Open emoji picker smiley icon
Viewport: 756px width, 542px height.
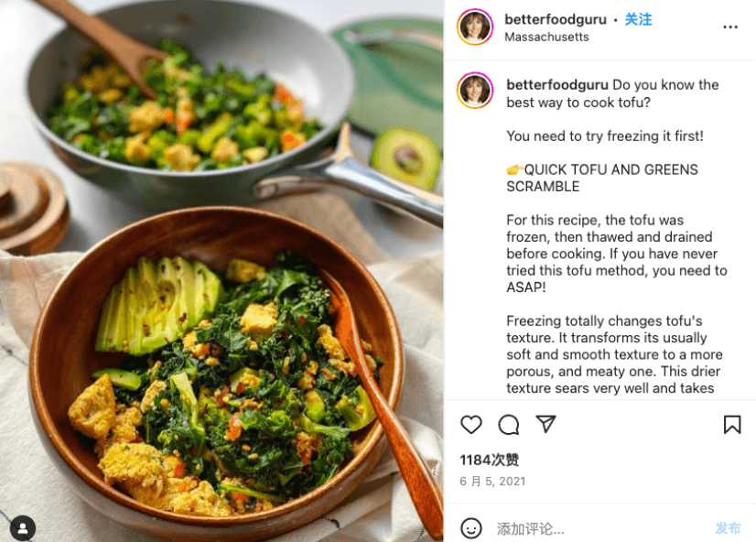click(471, 528)
